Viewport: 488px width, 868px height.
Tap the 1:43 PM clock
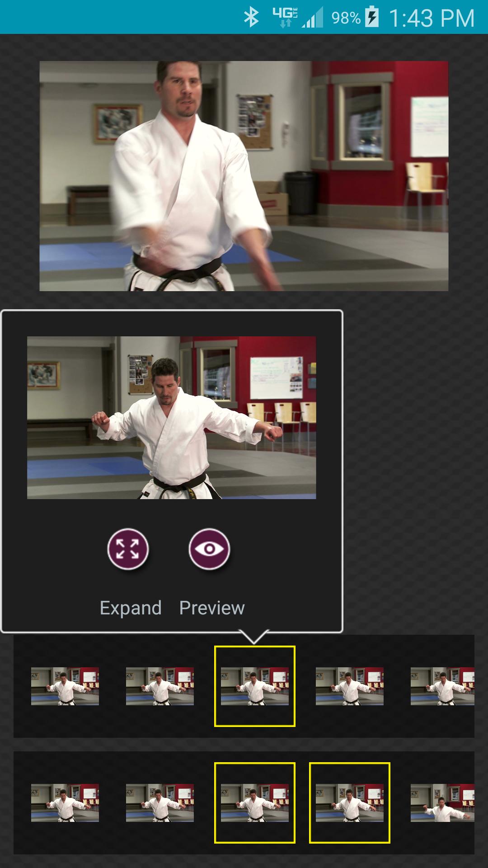[432, 18]
